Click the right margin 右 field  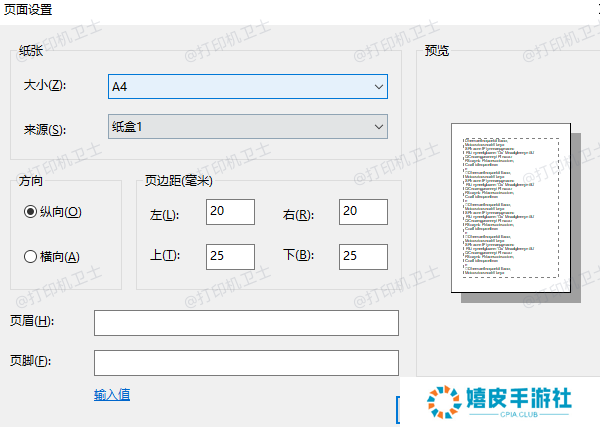[363, 212]
